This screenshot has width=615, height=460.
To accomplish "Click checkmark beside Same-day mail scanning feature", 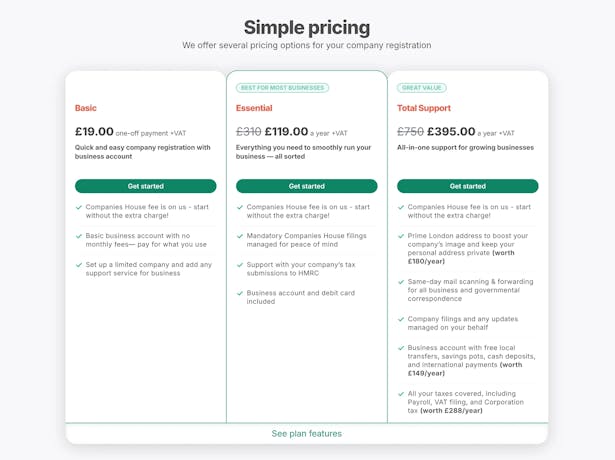I will tap(401, 282).
